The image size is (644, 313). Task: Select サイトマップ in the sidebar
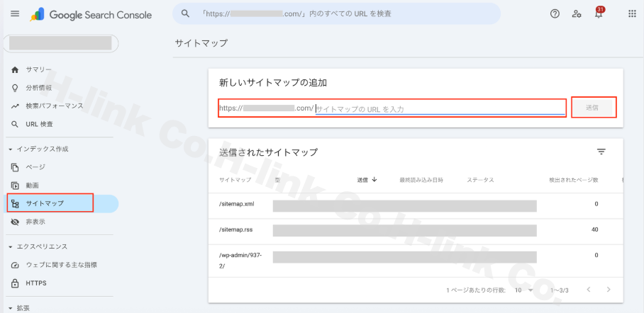(x=60, y=203)
